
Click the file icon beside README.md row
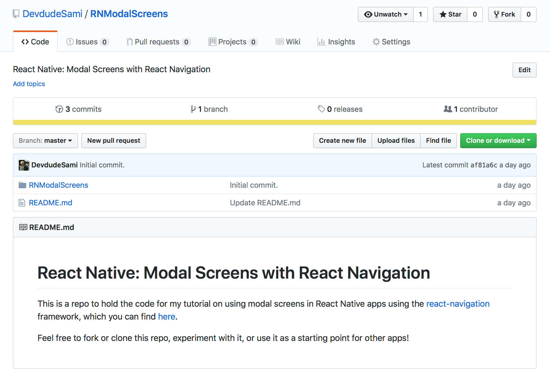22,203
